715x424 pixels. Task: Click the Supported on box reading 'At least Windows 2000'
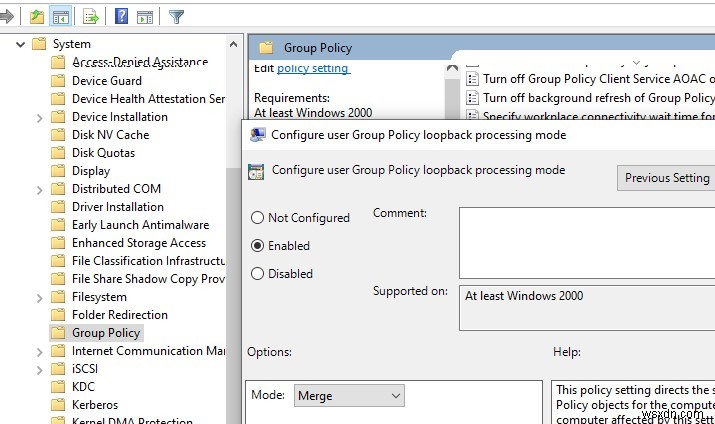[587, 308]
